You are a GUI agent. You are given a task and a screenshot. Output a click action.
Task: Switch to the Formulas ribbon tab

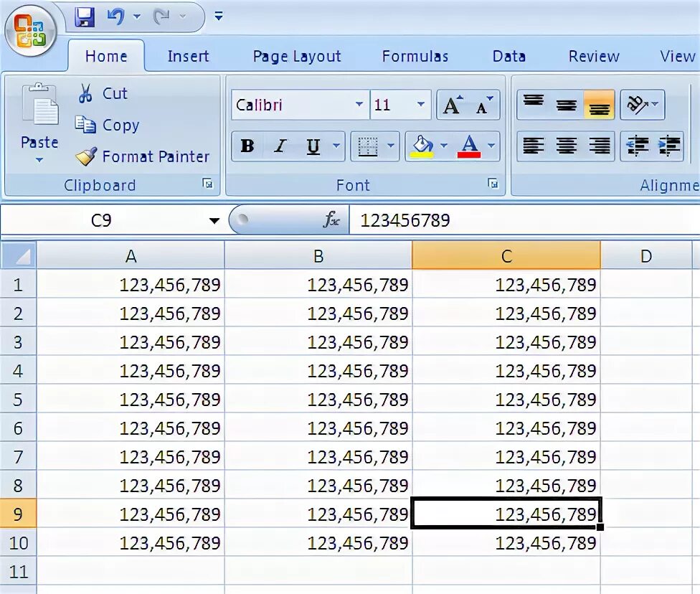tap(415, 56)
